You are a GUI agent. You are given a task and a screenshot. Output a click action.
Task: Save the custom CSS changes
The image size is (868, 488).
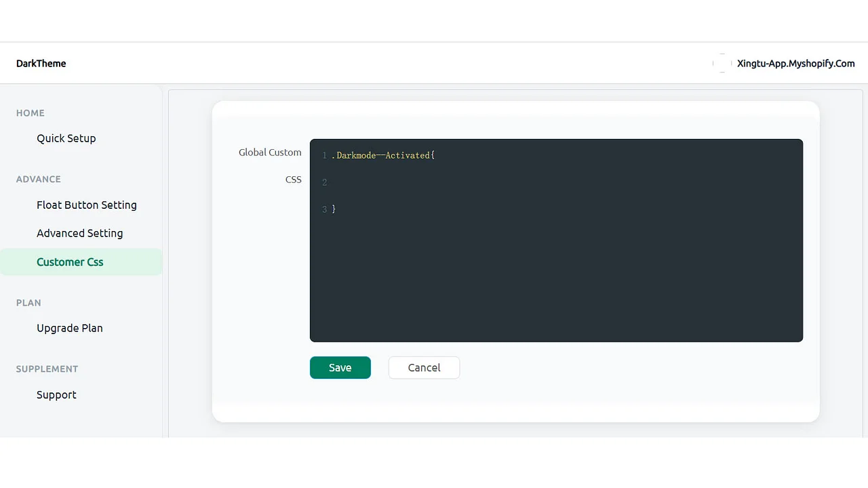tap(340, 367)
